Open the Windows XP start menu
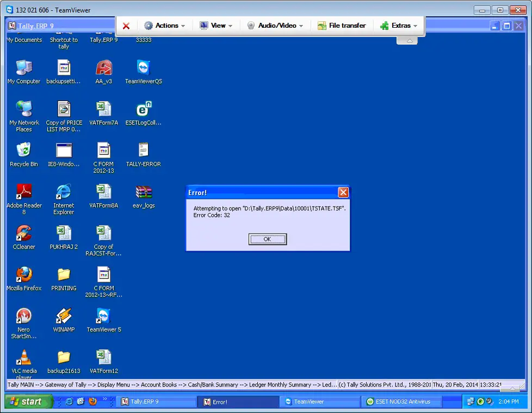Viewport: 532px width, 413px height. pos(29,402)
